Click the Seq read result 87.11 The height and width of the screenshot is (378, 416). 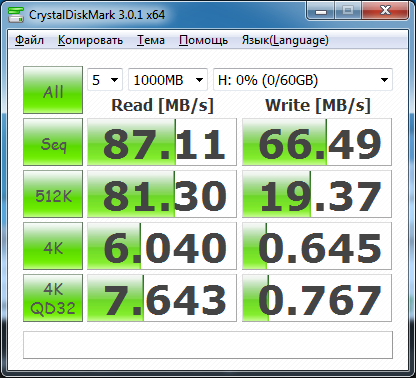tap(162, 142)
